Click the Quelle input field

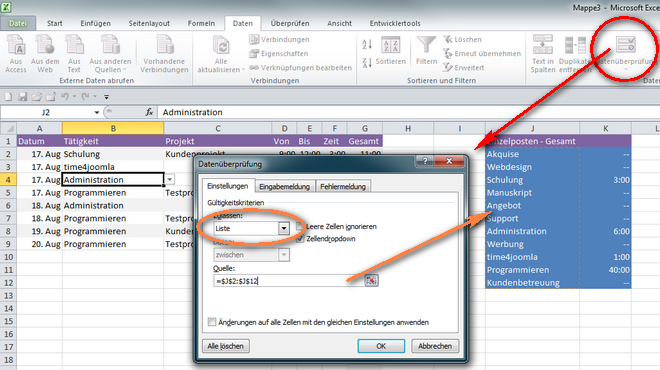pos(288,281)
